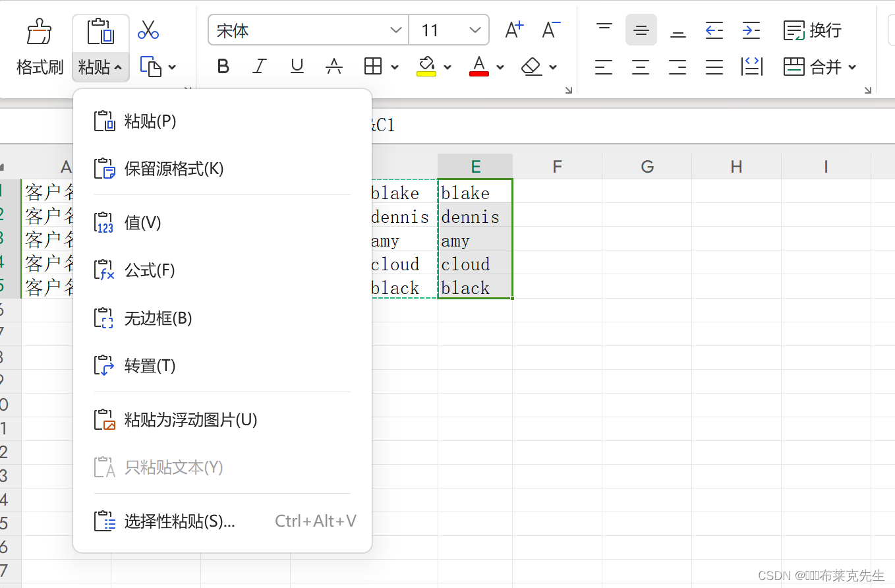Screen dimensions: 895x588
Task: Select column E header
Action: click(475, 167)
